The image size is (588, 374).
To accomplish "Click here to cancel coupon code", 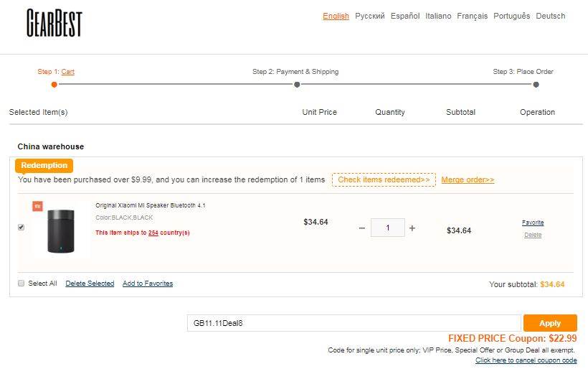I will click(x=526, y=360).
